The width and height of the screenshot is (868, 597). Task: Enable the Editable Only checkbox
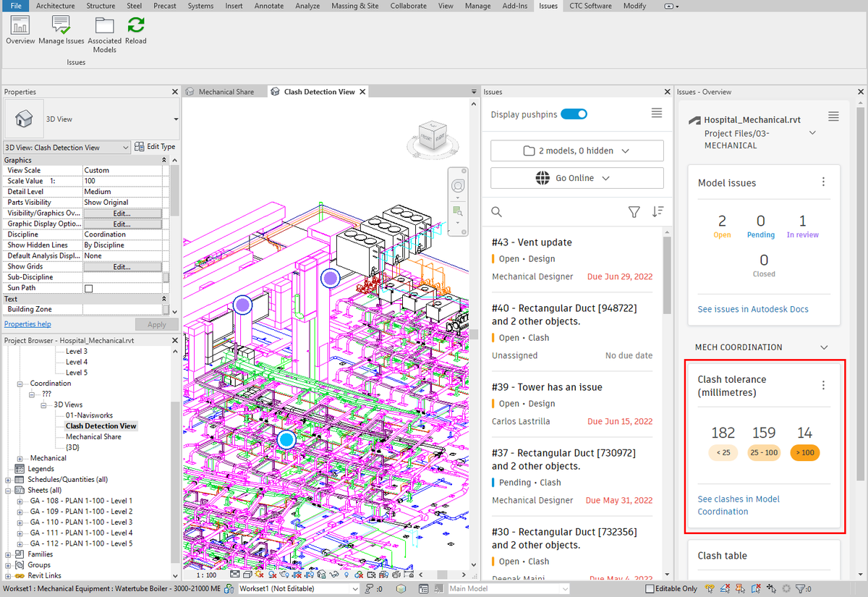click(650, 588)
